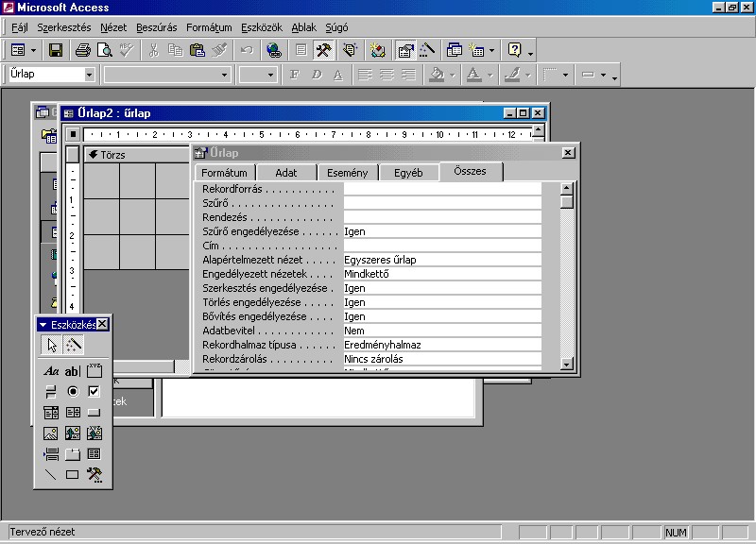Viewport: 756px width, 544px height.
Task: Open the Formátum menu in menu bar
Action: tap(208, 27)
